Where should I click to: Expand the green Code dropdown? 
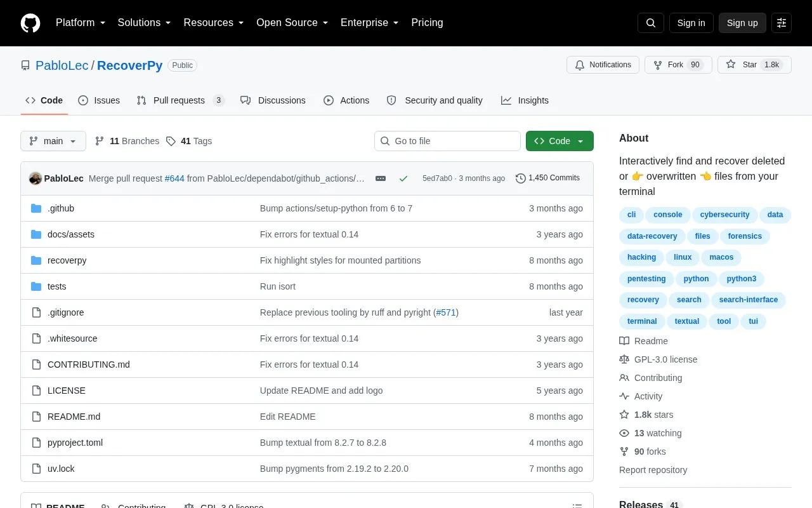pyautogui.click(x=560, y=141)
